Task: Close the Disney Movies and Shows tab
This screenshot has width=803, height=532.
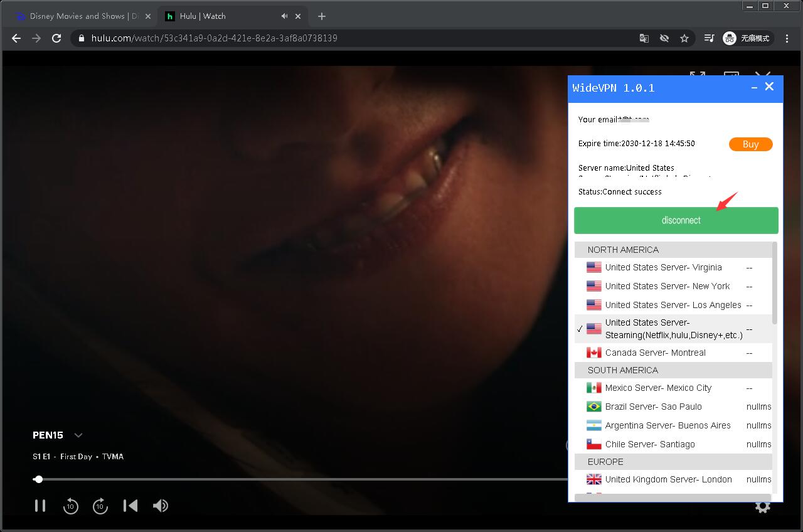Action: (x=148, y=16)
